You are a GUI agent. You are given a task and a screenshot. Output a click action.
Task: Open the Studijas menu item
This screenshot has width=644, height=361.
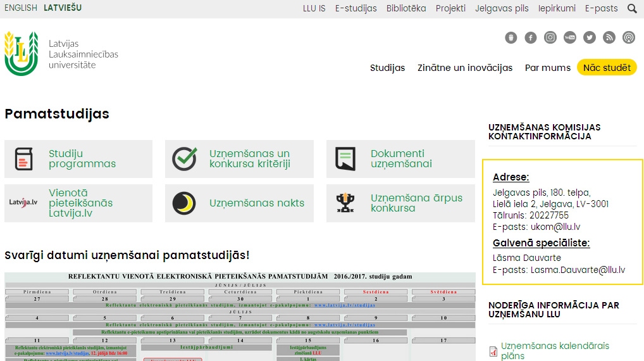387,68
